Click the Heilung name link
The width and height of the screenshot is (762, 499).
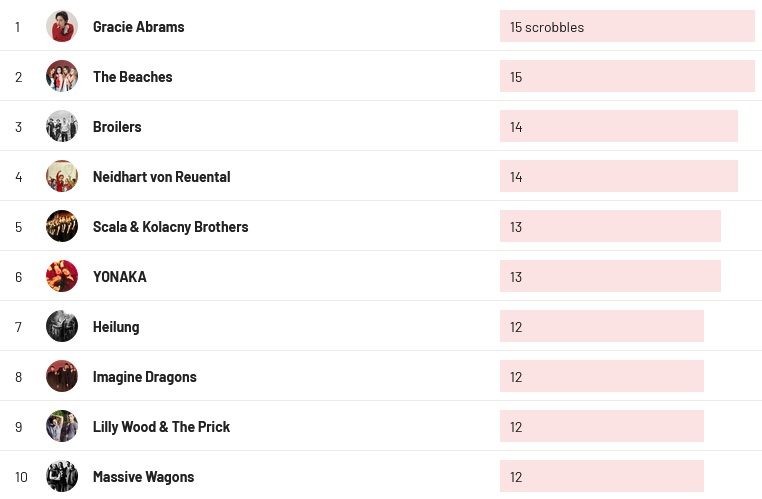tap(116, 327)
